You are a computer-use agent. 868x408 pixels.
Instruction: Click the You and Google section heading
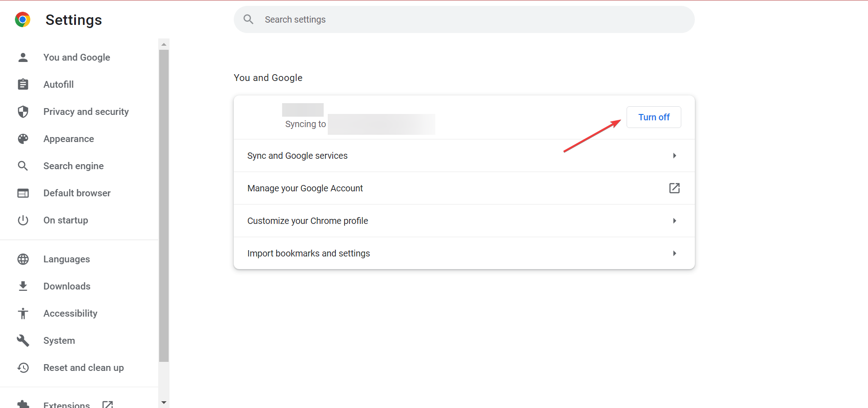tap(268, 78)
